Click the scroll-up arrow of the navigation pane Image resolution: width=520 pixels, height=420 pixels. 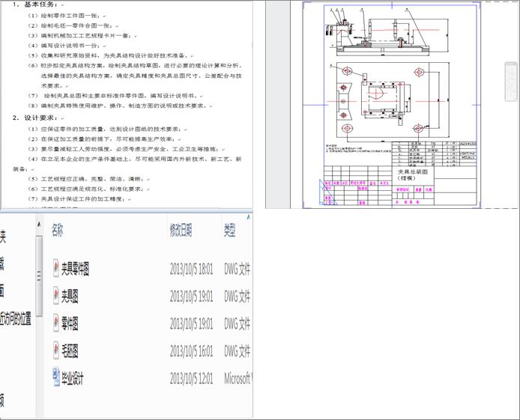pos(39,225)
